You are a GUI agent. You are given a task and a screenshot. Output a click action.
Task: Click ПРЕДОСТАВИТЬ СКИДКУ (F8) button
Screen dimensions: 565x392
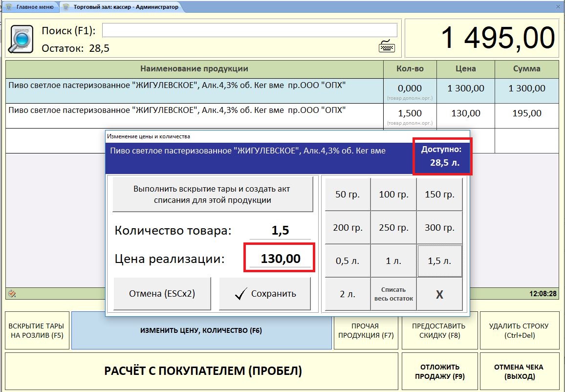438,331
